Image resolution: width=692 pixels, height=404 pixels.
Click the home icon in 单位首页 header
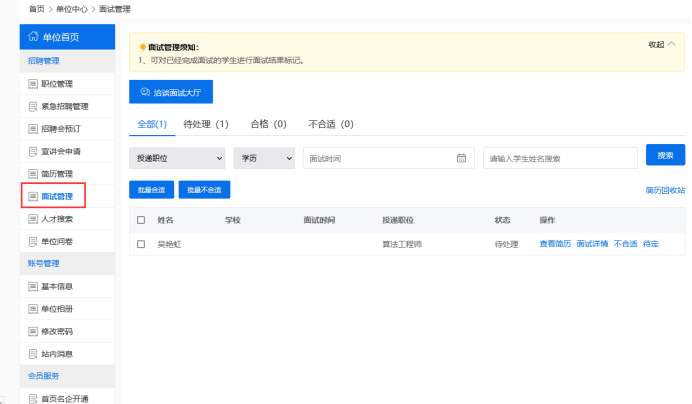pos(33,36)
